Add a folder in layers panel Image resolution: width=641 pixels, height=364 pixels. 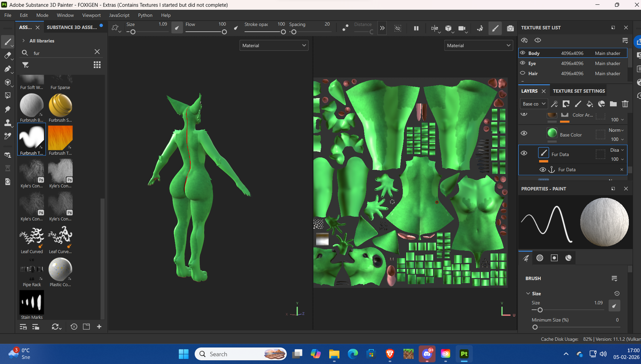point(613,104)
